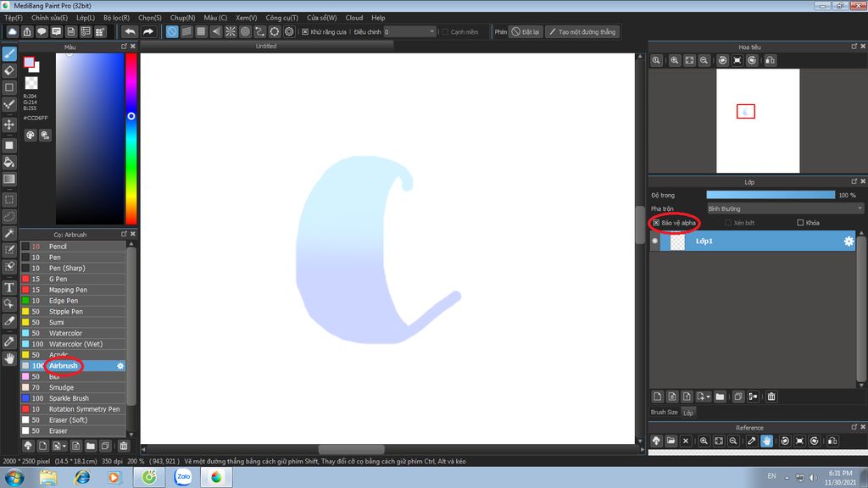Enable the crisscross grid snap
The height and width of the screenshot is (488, 868).
(x=201, y=31)
